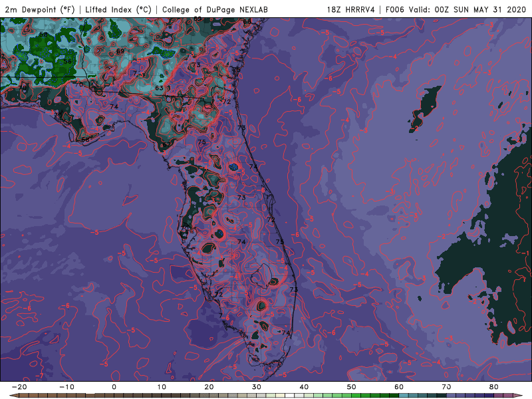Click the right arrow end of the colorbar
Image resolution: width=532 pixels, height=399 pixels.
pyautogui.click(x=518, y=396)
